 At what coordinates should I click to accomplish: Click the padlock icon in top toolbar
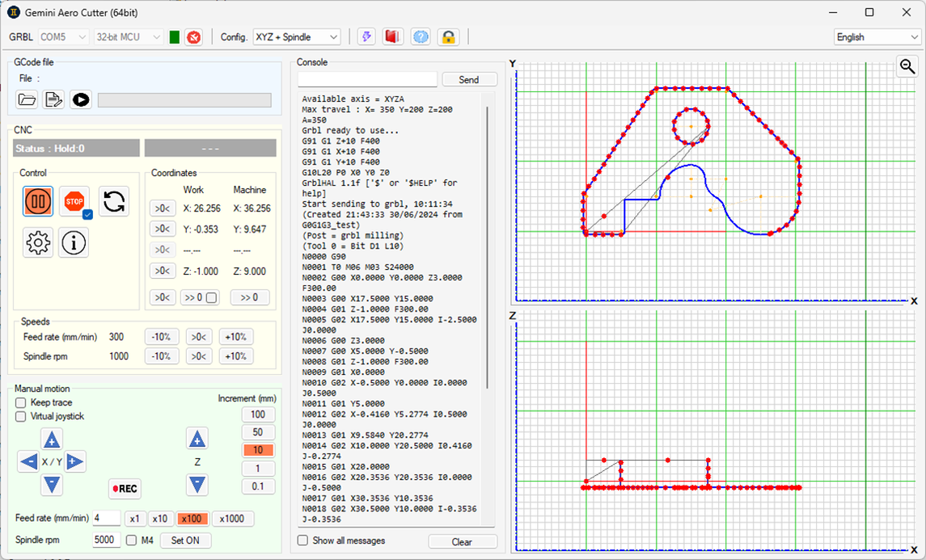point(447,37)
